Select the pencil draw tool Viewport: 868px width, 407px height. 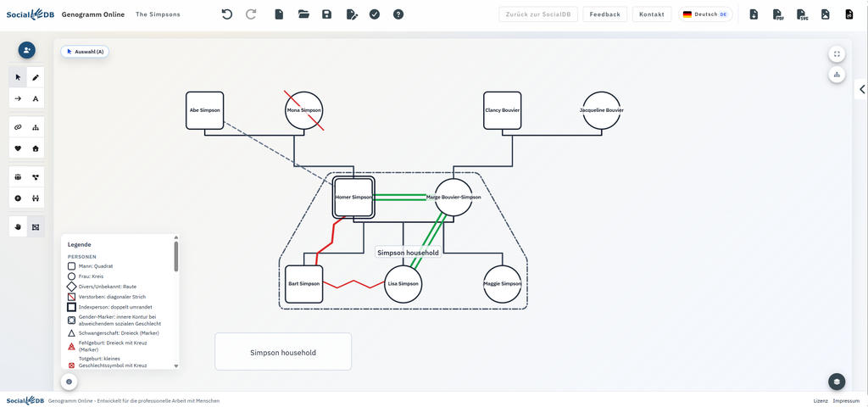point(36,77)
